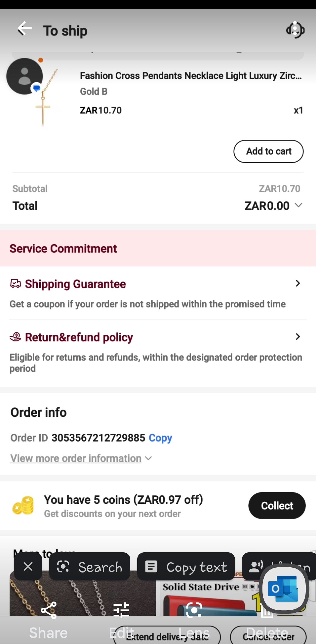The image size is (316, 644).
Task: Collect the 5 coins discount
Action: (x=277, y=506)
